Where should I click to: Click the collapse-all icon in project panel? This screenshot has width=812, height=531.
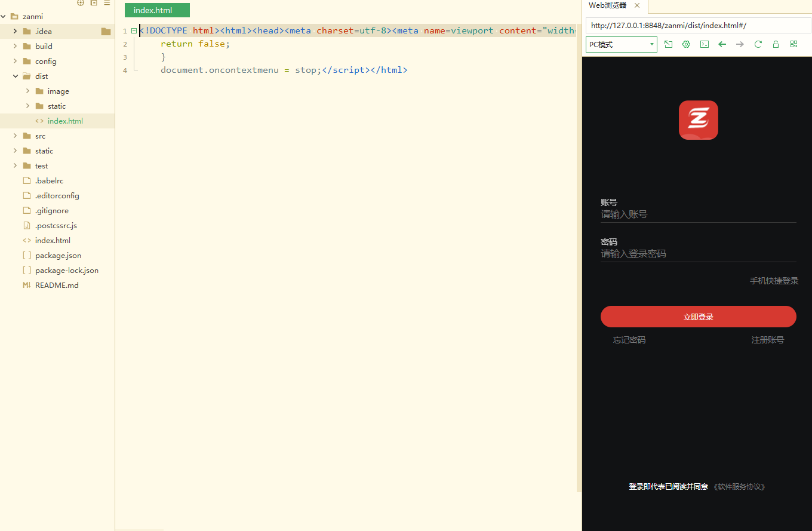[x=94, y=3]
